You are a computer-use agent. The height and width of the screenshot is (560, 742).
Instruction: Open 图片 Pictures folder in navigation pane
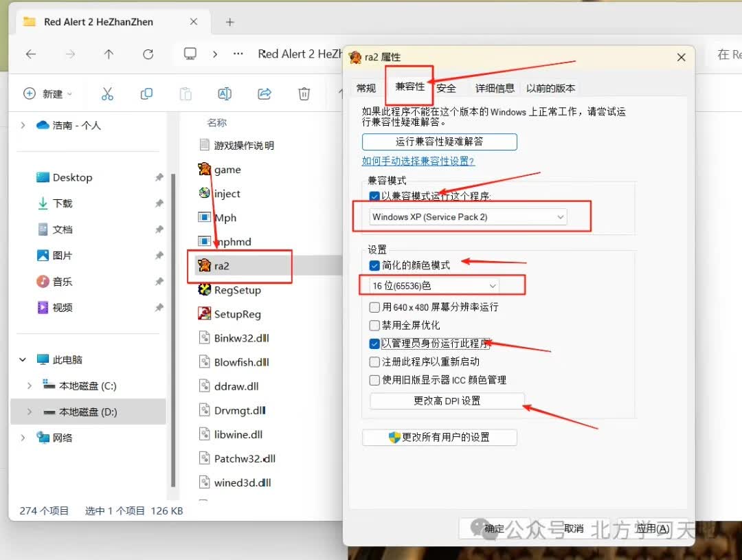click(x=55, y=256)
